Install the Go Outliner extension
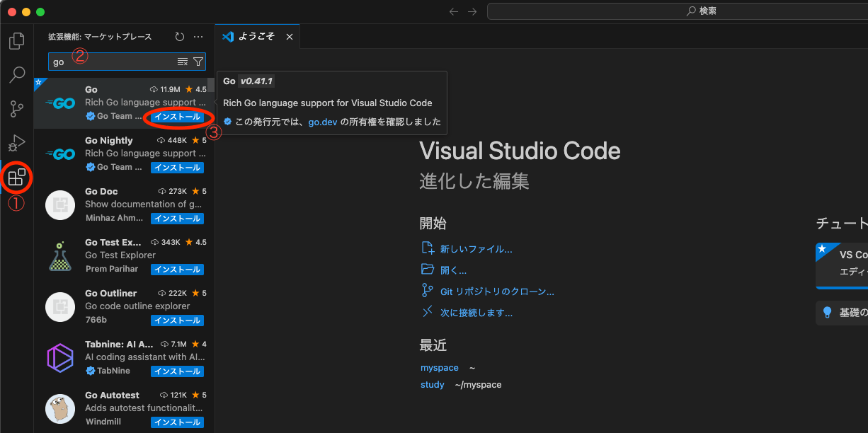 pyautogui.click(x=177, y=321)
